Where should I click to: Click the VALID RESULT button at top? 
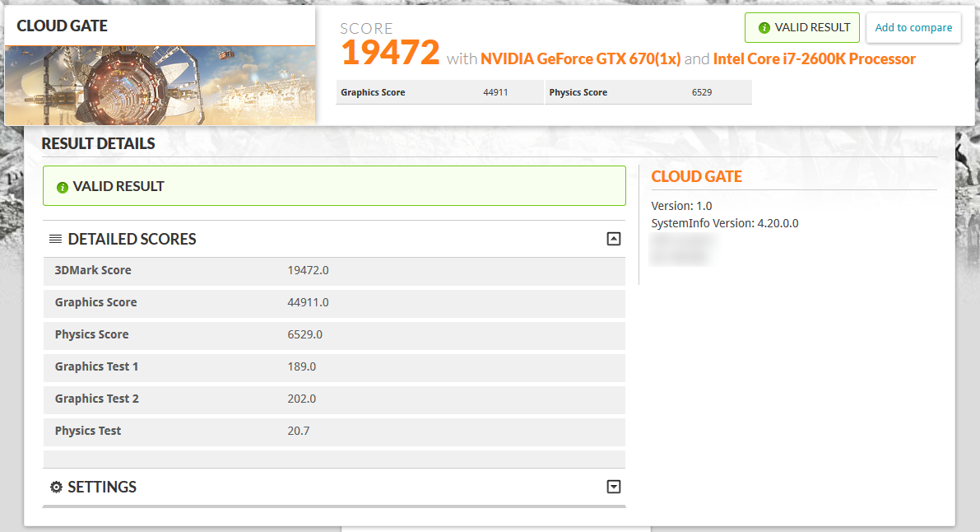click(802, 27)
